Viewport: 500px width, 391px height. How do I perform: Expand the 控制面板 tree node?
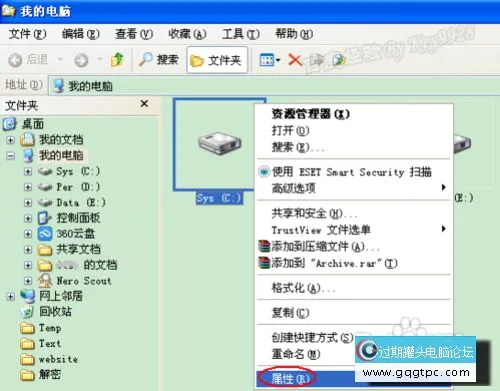pyautogui.click(x=28, y=218)
